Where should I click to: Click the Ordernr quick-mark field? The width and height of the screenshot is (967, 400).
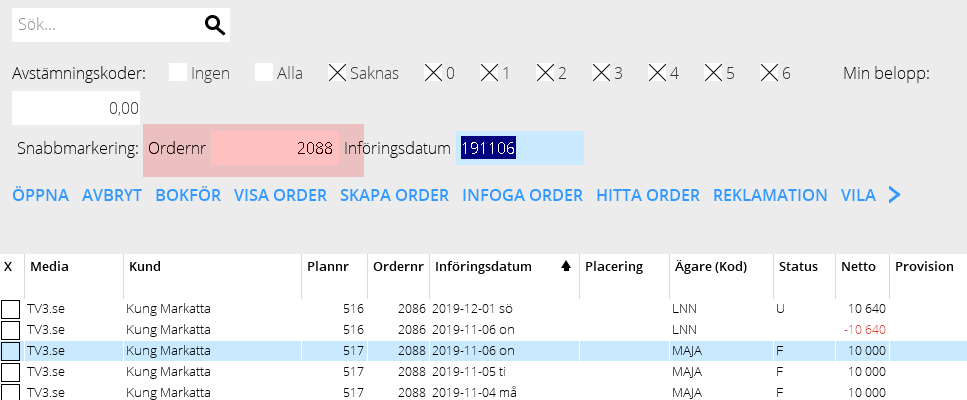point(275,148)
